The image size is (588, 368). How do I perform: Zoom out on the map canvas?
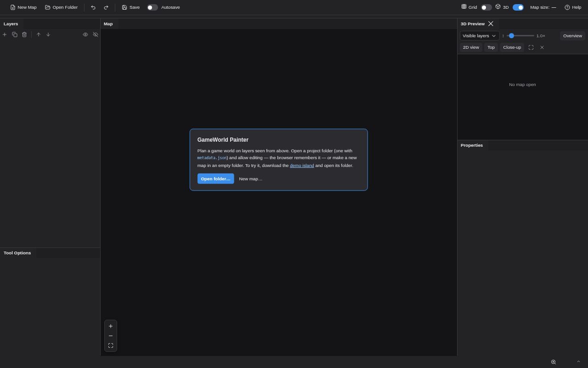coord(111,336)
